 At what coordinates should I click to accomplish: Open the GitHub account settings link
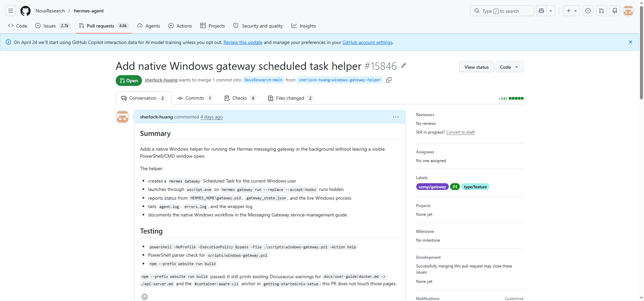(x=367, y=42)
